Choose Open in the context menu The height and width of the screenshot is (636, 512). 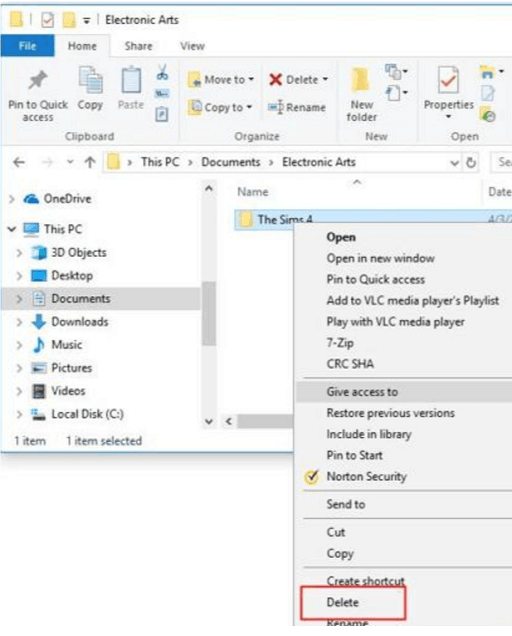(x=341, y=237)
